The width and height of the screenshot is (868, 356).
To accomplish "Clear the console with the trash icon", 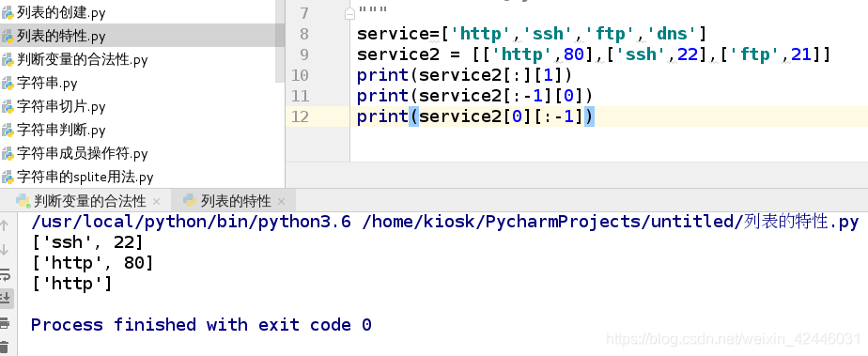I will (5, 348).
